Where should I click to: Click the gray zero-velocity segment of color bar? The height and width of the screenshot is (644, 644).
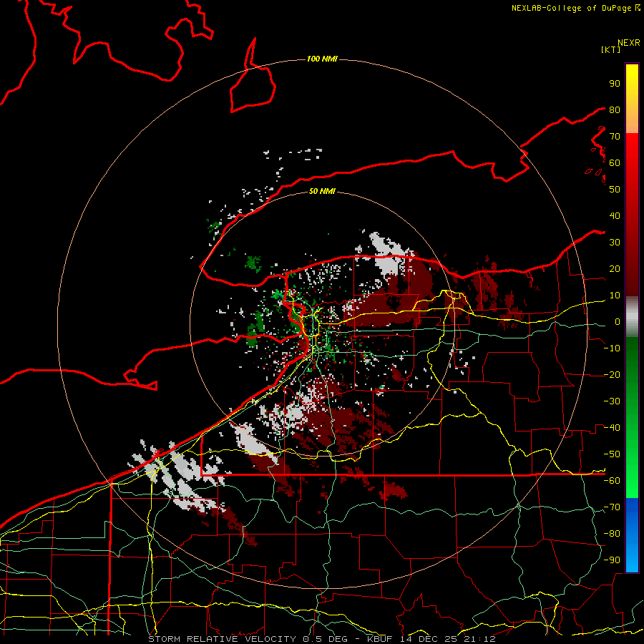tap(632, 317)
